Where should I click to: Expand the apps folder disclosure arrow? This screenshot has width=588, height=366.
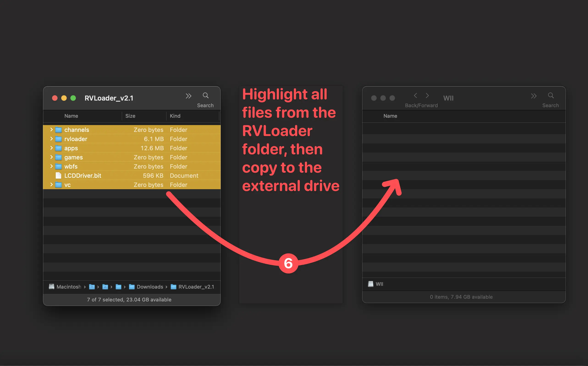[51, 148]
